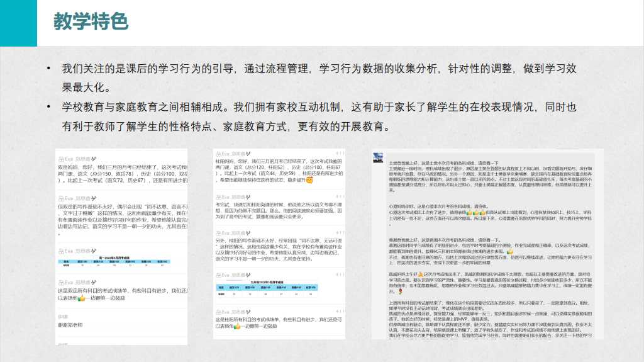
Task: Click the 4-11 timestamp on the middle chat's first message
Action: coord(340,153)
